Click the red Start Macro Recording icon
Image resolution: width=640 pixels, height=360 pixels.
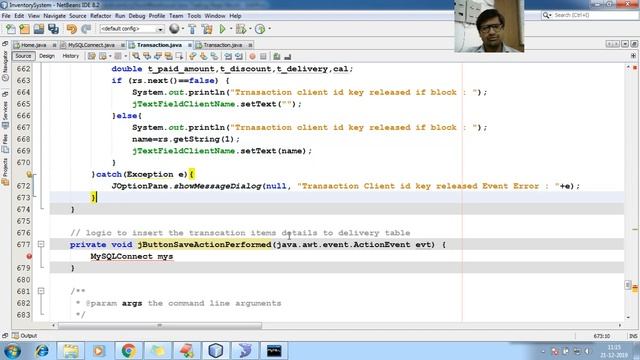coord(252,56)
